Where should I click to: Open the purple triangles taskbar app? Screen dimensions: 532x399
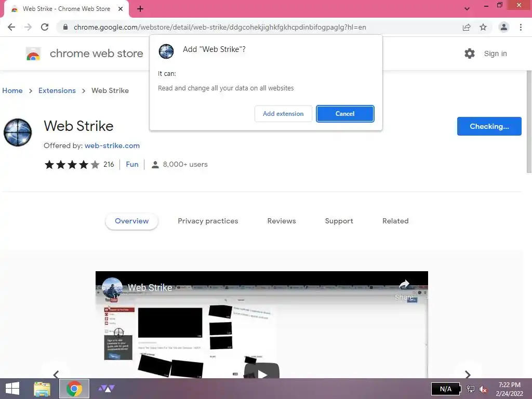coord(107,389)
